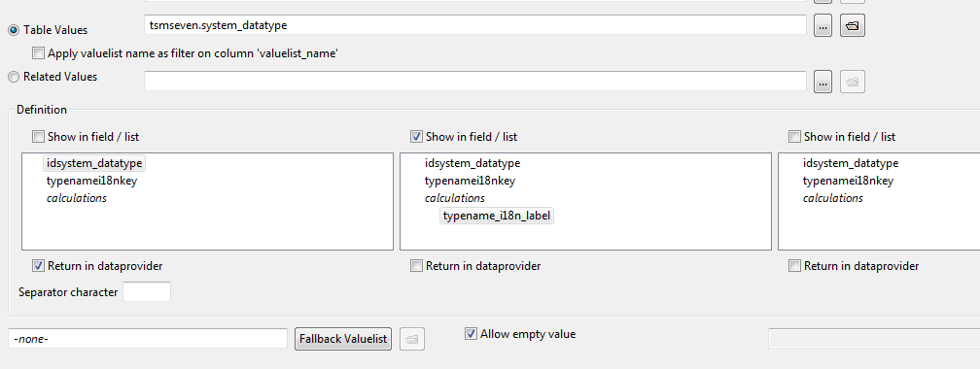Viewport: 980px width, 369px height.
Task: Toggle Allow empty value checkbox
Action: (471, 334)
